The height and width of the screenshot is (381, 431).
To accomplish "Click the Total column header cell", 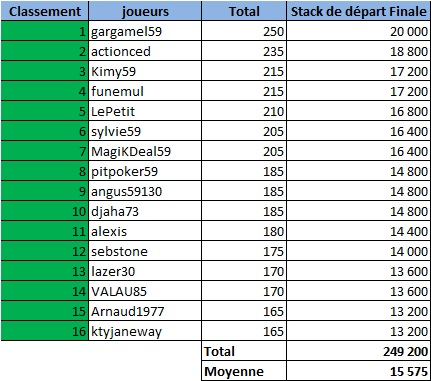I will pos(244,11).
